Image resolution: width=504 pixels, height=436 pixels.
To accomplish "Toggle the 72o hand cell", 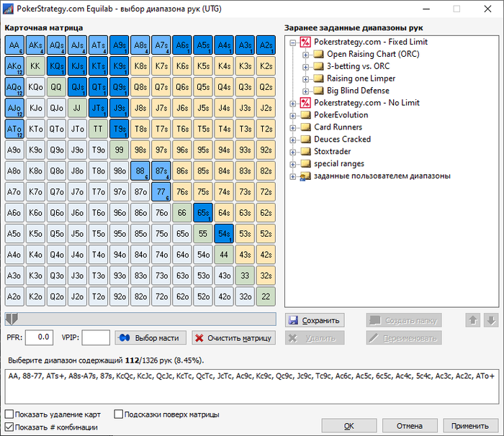I will click(161, 296).
